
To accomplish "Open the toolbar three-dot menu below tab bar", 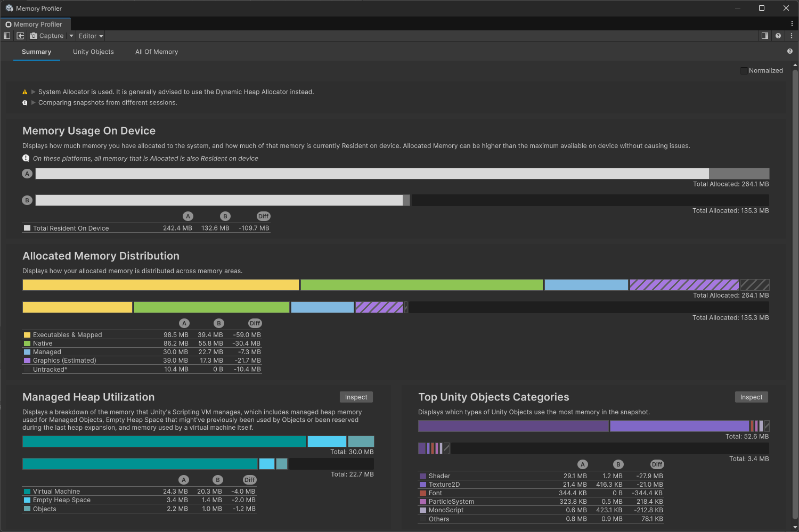I will (x=792, y=36).
